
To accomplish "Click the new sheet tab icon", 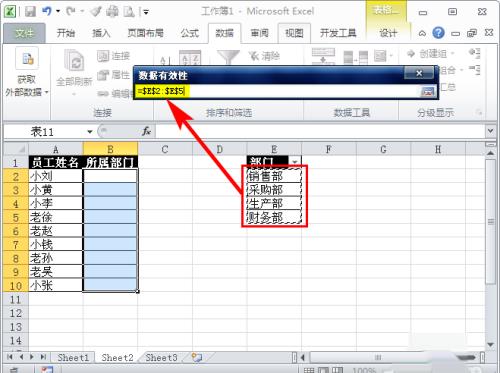I will pos(197,358).
